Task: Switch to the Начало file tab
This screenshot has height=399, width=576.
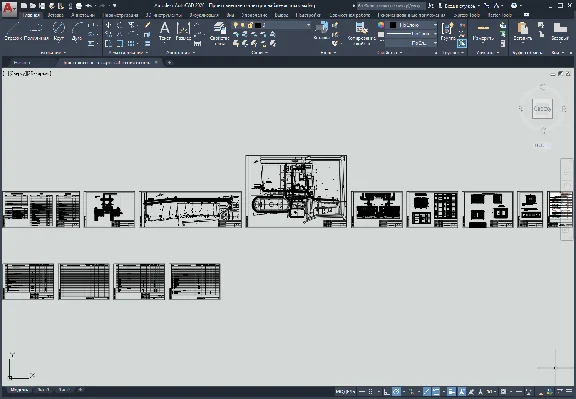Action: 22,62
